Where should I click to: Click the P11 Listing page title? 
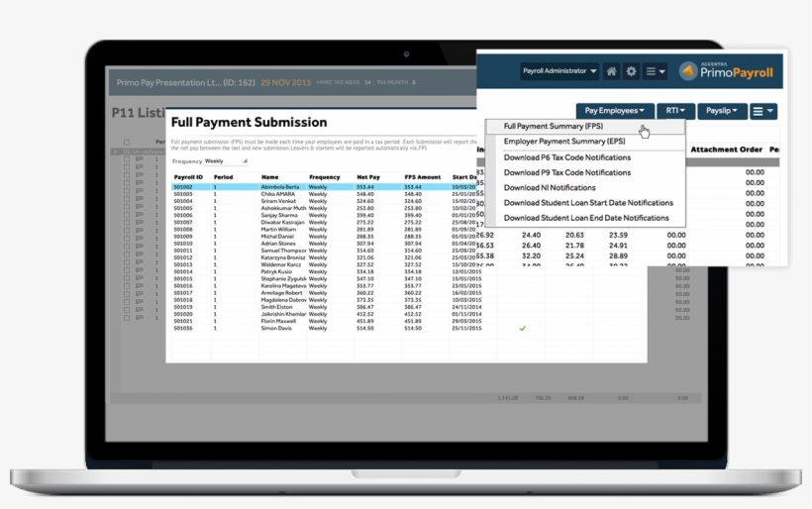[x=139, y=112]
